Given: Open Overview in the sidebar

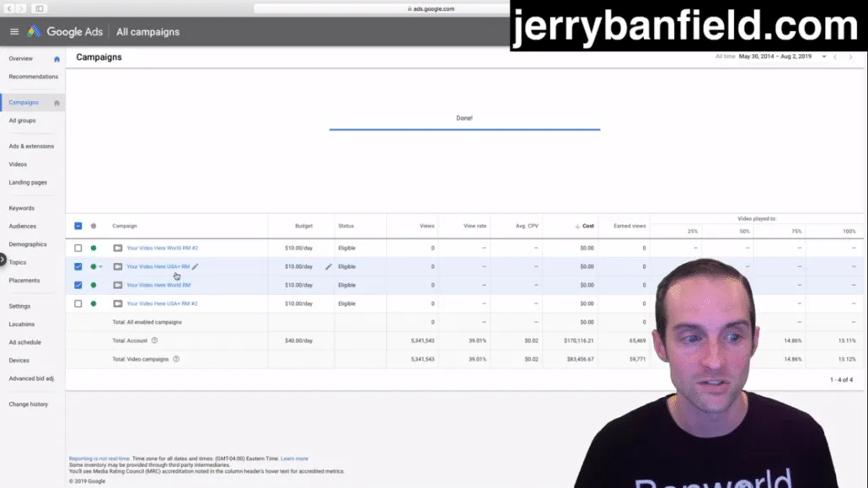Looking at the screenshot, I should [x=20, y=59].
